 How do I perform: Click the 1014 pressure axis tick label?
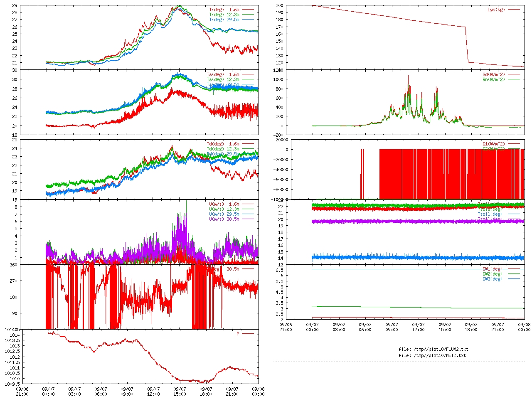15,335
